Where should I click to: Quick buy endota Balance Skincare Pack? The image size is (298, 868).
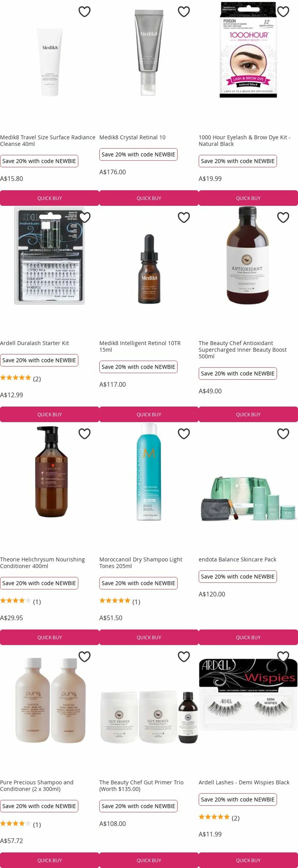248,637
